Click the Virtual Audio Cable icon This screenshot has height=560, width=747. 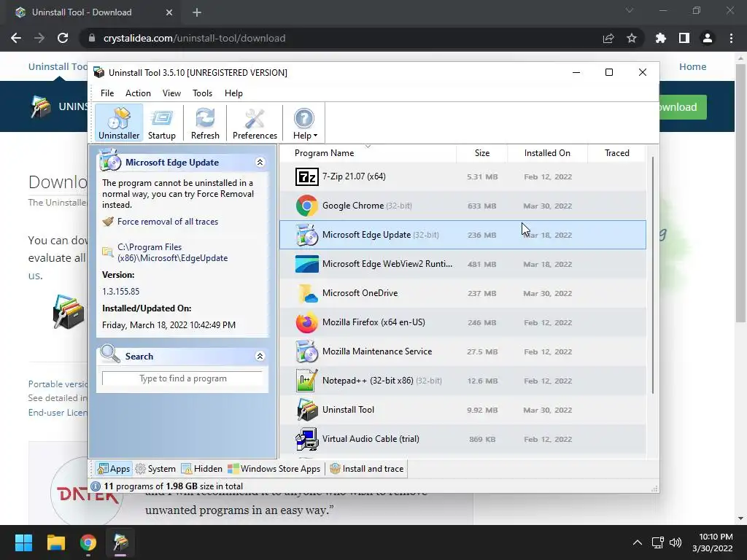tap(307, 439)
